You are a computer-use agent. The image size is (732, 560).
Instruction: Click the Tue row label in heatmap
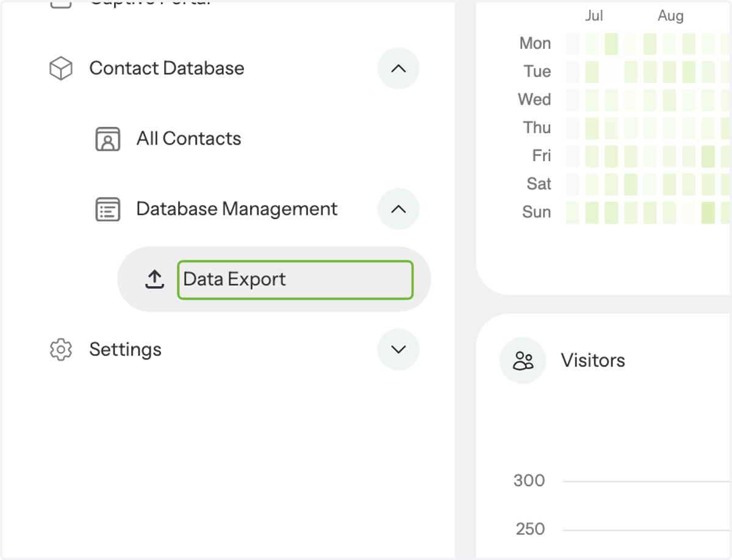pyautogui.click(x=537, y=71)
